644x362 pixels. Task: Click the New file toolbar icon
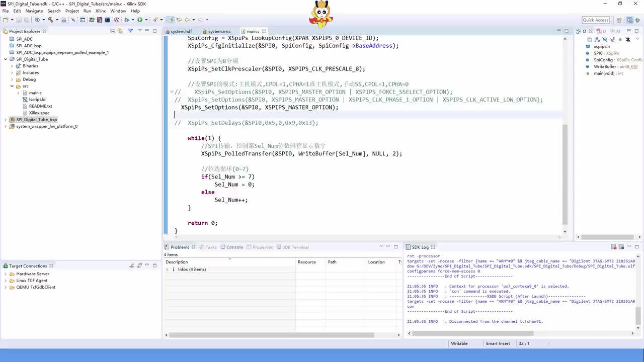[x=6, y=20]
